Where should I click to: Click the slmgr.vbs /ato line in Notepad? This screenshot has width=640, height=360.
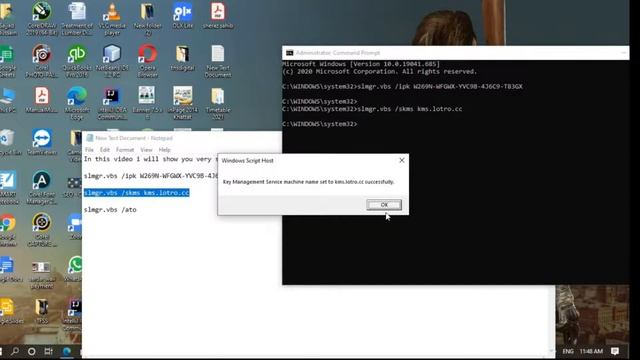coord(110,210)
